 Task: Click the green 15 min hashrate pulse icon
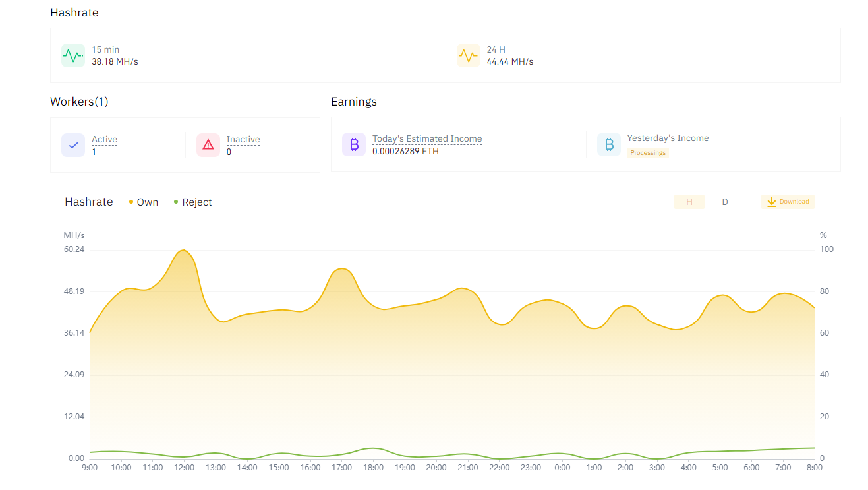click(x=73, y=55)
